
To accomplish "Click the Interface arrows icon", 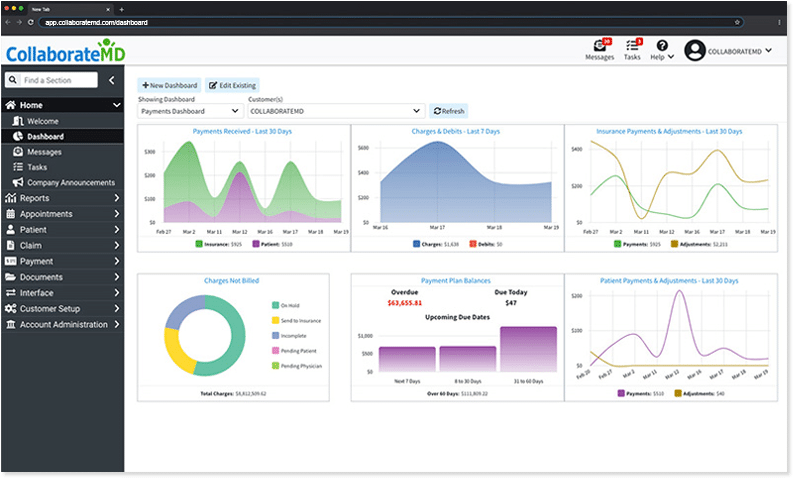I will (11, 294).
